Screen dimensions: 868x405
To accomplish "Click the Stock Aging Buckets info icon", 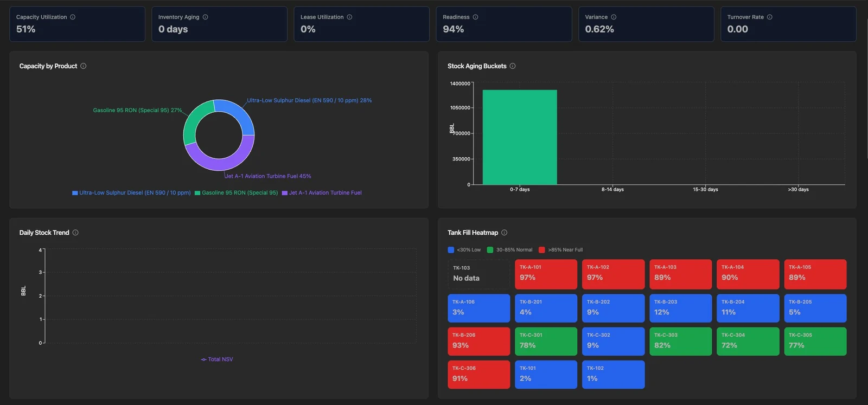I will pyautogui.click(x=513, y=66).
